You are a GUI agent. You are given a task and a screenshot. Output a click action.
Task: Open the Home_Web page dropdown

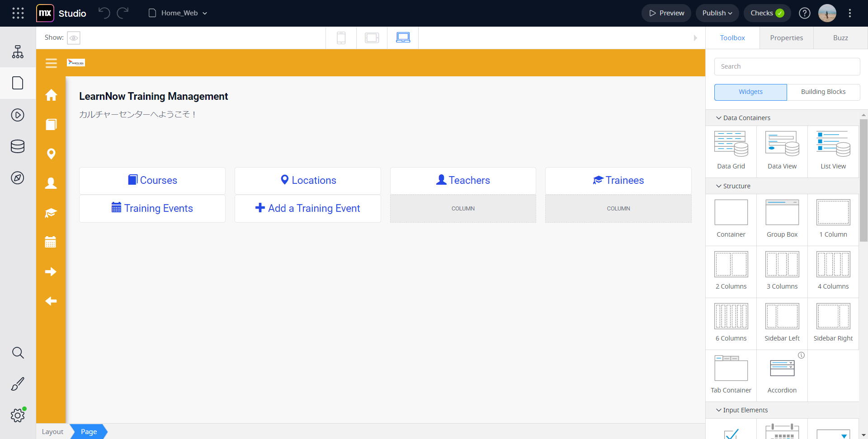[178, 13]
